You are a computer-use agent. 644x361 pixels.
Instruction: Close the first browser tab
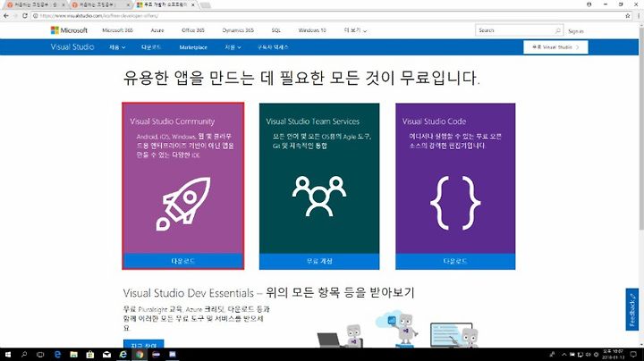click(63, 5)
